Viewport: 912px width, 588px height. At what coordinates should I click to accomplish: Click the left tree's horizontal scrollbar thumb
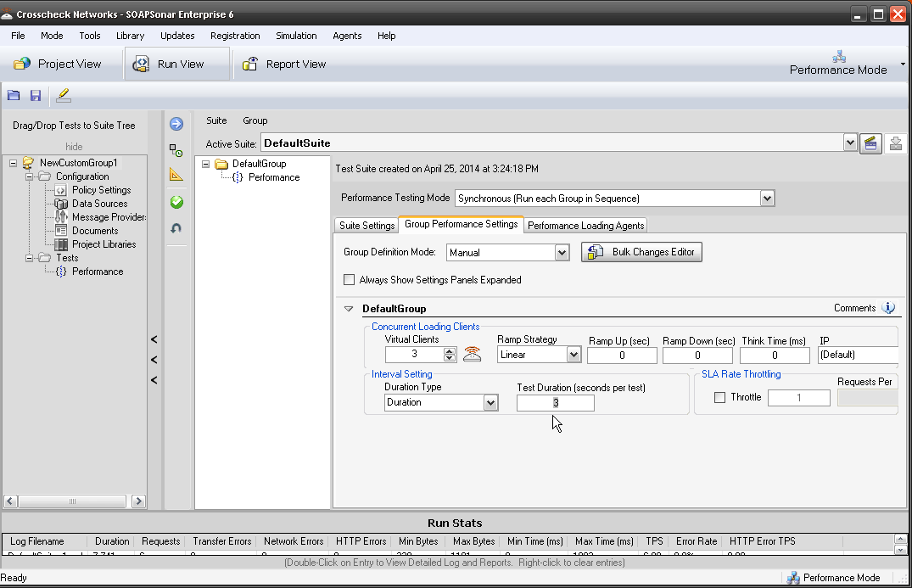[x=72, y=501]
